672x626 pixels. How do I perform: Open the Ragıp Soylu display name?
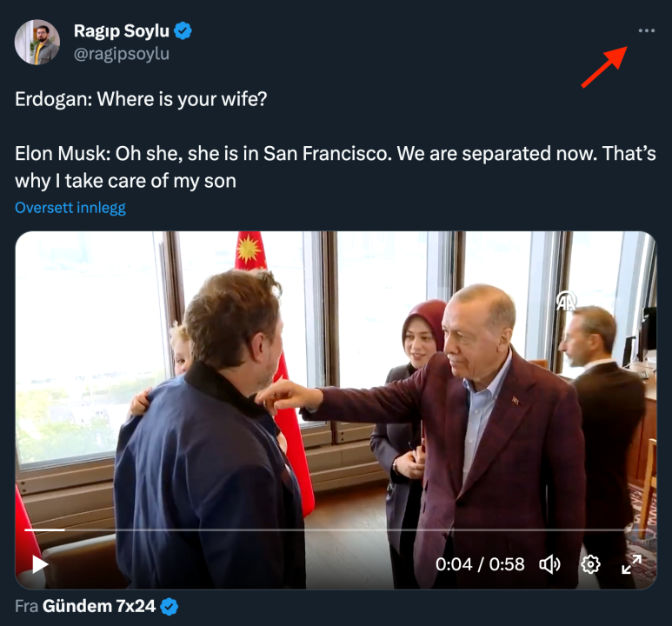click(122, 32)
